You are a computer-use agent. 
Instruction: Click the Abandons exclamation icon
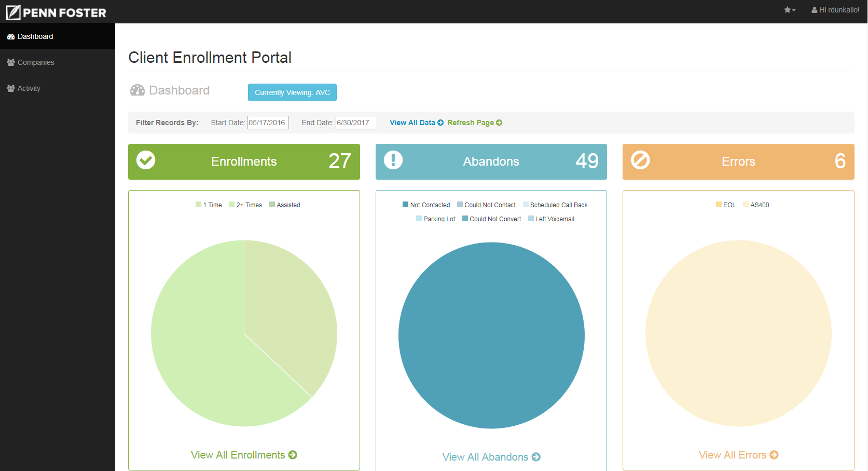pyautogui.click(x=393, y=160)
